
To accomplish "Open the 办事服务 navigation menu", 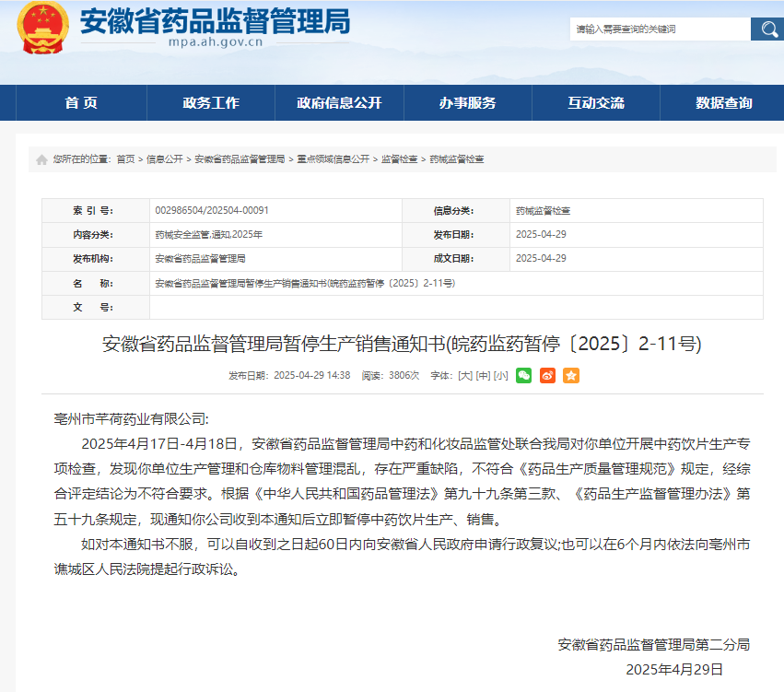I will 468,102.
